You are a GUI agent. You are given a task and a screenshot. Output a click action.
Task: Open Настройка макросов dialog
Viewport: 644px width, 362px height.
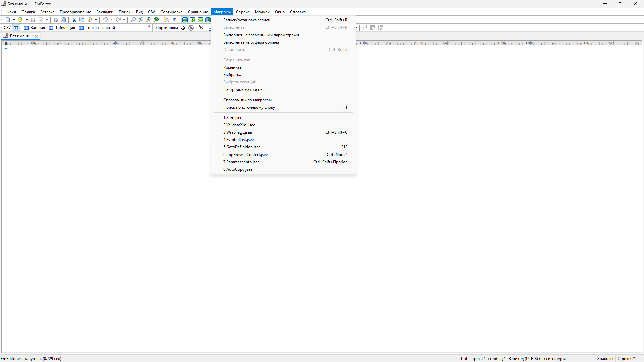283,89
